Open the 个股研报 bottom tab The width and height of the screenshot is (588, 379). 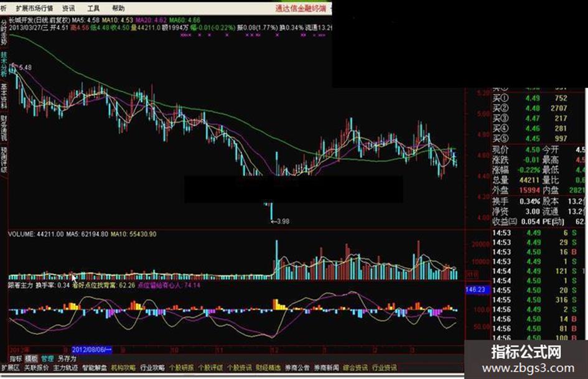coord(182,368)
